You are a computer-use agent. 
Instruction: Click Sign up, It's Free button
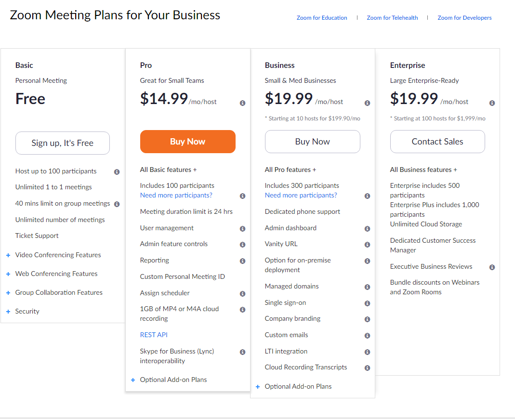(63, 143)
